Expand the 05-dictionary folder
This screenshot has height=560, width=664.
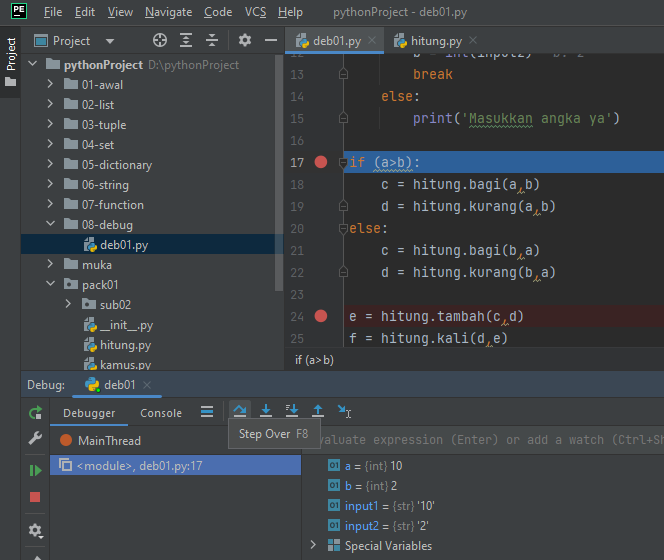[50, 164]
